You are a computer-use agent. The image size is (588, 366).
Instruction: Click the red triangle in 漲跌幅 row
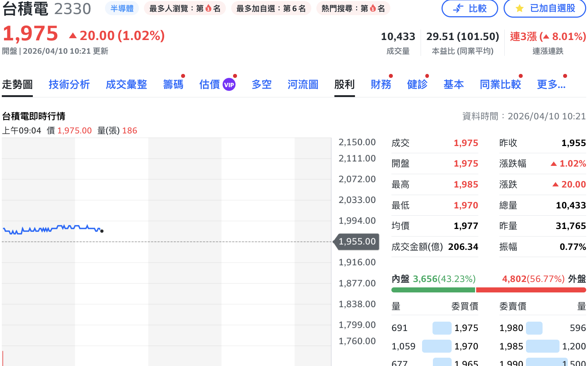(554, 164)
